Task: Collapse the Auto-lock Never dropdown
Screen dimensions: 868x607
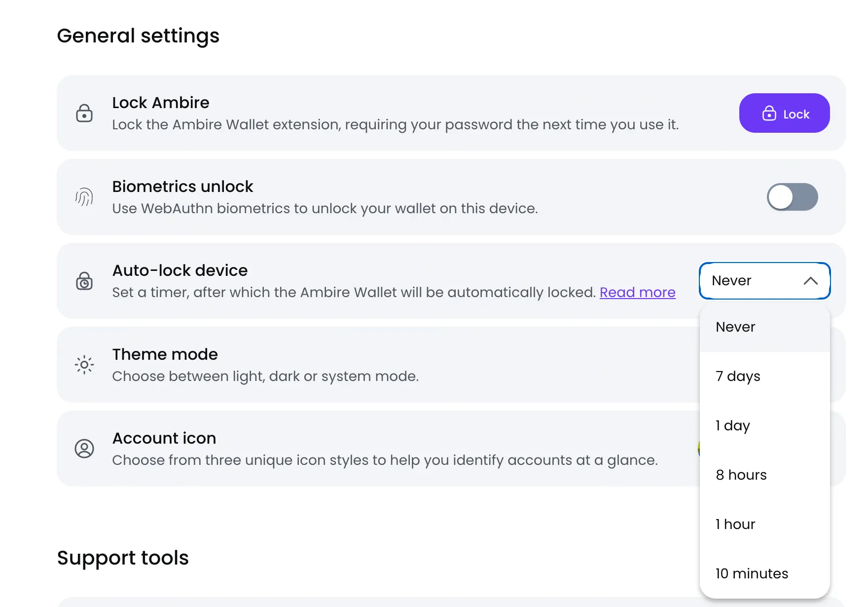Action: pos(764,281)
